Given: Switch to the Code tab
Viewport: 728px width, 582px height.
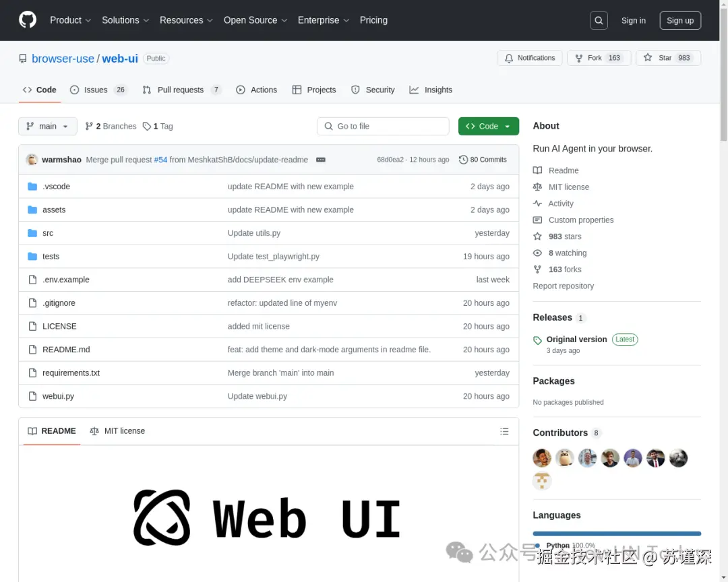Looking at the screenshot, I should coord(40,90).
